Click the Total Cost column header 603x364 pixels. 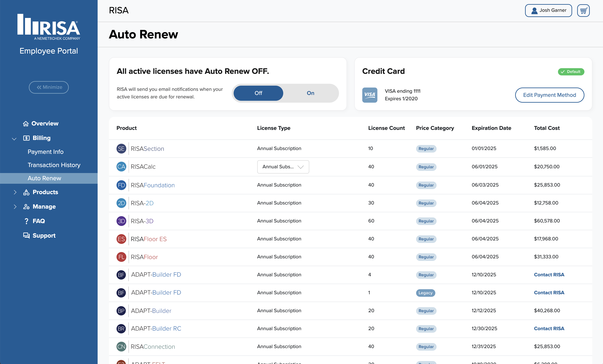(547, 128)
